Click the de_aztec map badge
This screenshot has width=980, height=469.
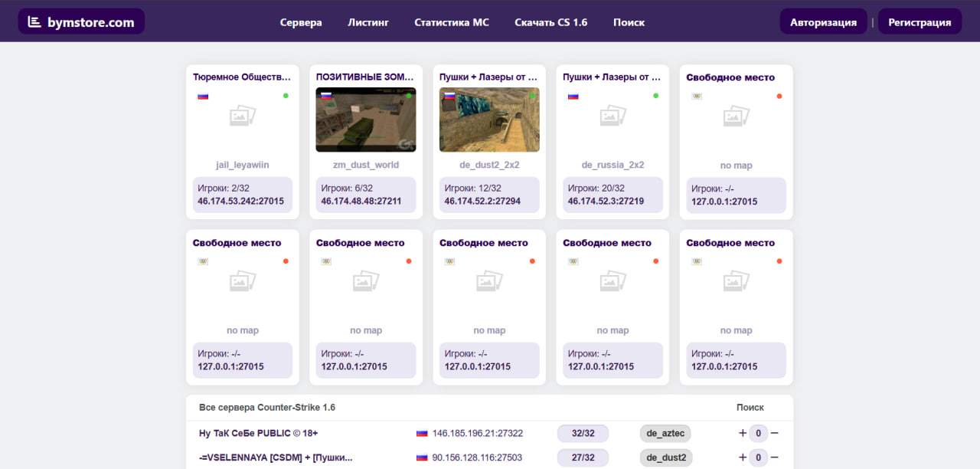(665, 434)
